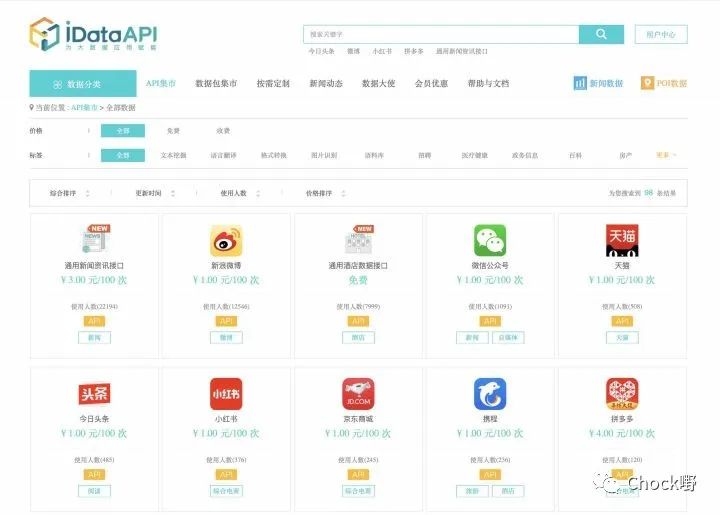
Task: Click the 阅读 tag on 今日头条 card
Action: click(94, 491)
